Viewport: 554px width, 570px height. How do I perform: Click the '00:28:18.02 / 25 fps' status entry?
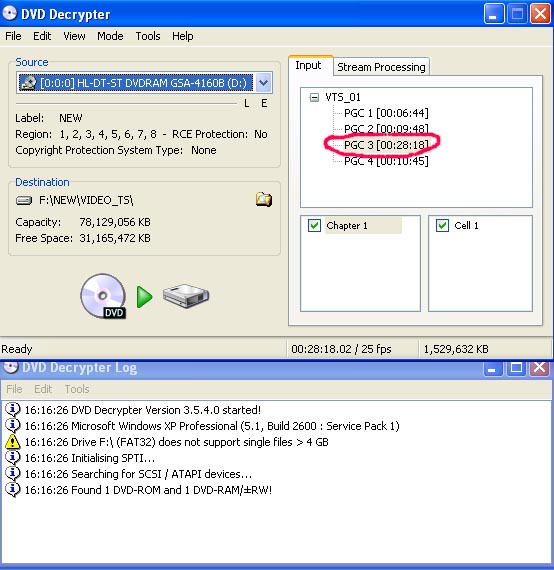tap(341, 349)
